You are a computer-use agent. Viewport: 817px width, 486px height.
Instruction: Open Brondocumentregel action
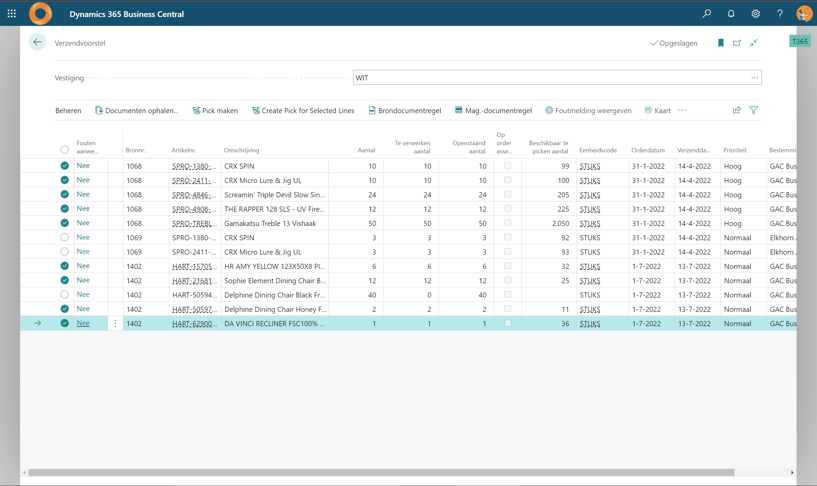tap(405, 110)
